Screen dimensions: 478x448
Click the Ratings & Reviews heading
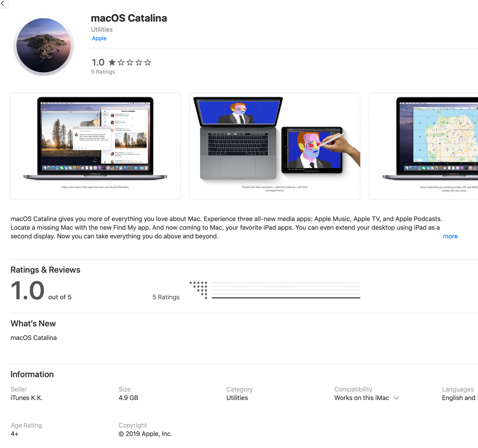click(45, 270)
